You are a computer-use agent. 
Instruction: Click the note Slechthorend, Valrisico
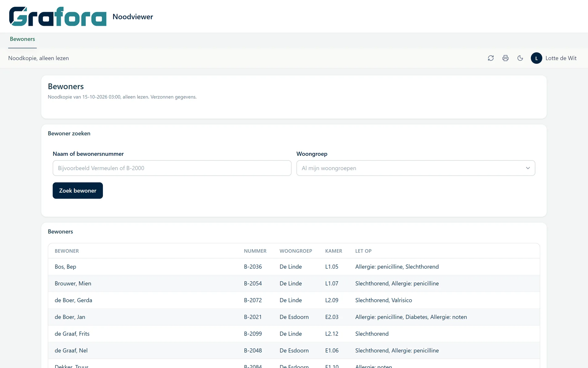pos(383,300)
